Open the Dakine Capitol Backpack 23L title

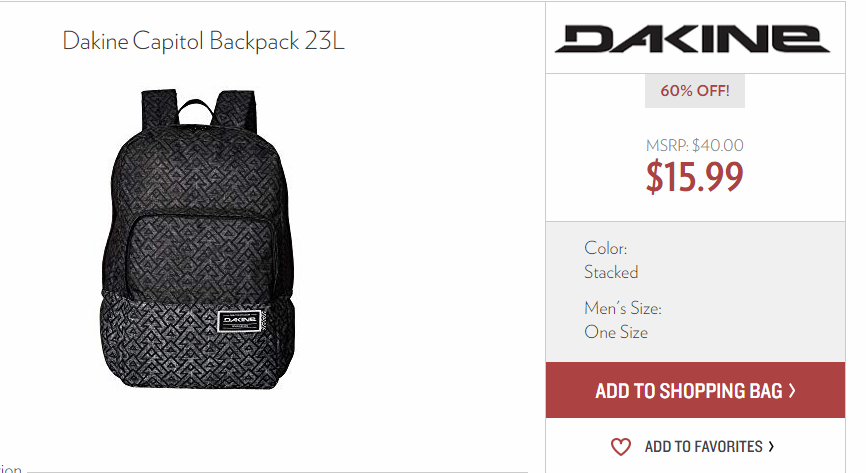(x=203, y=41)
